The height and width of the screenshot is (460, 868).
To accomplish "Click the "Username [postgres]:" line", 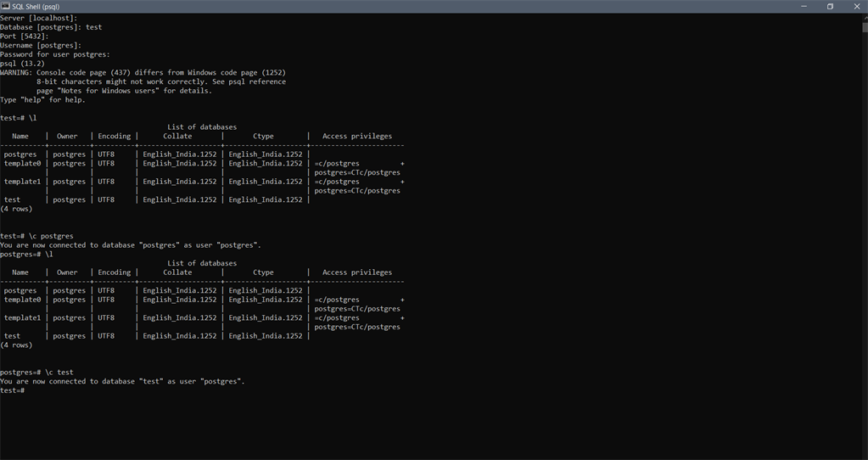I will click(x=41, y=45).
